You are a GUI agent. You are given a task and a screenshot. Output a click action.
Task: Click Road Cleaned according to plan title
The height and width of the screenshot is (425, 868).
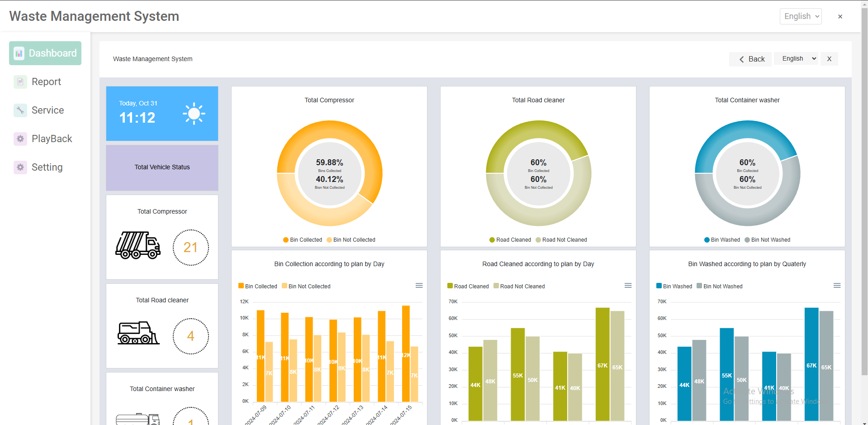pyautogui.click(x=538, y=264)
